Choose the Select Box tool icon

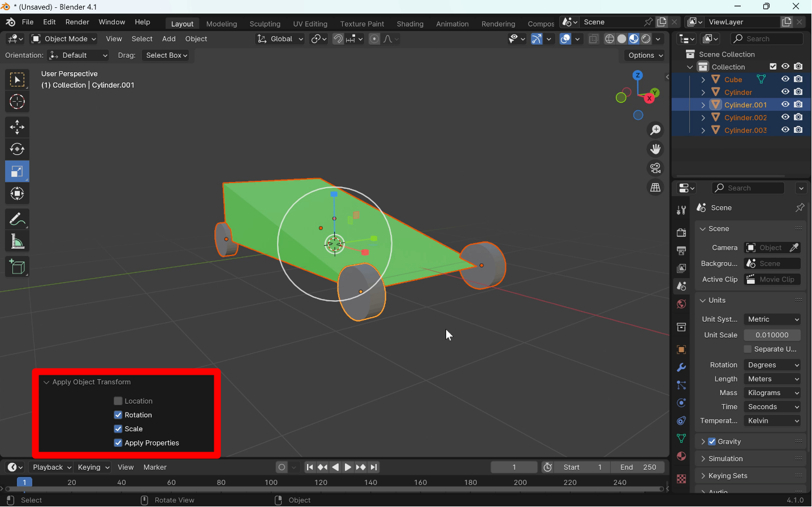point(17,80)
